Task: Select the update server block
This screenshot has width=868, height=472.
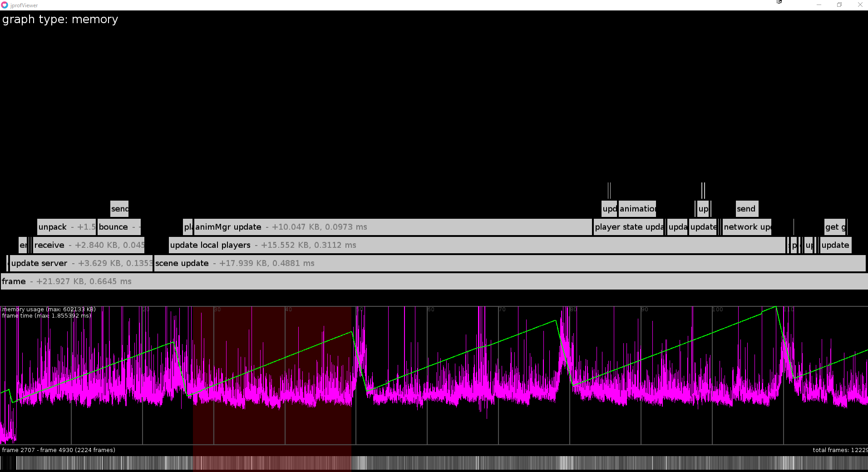Action: [81, 263]
